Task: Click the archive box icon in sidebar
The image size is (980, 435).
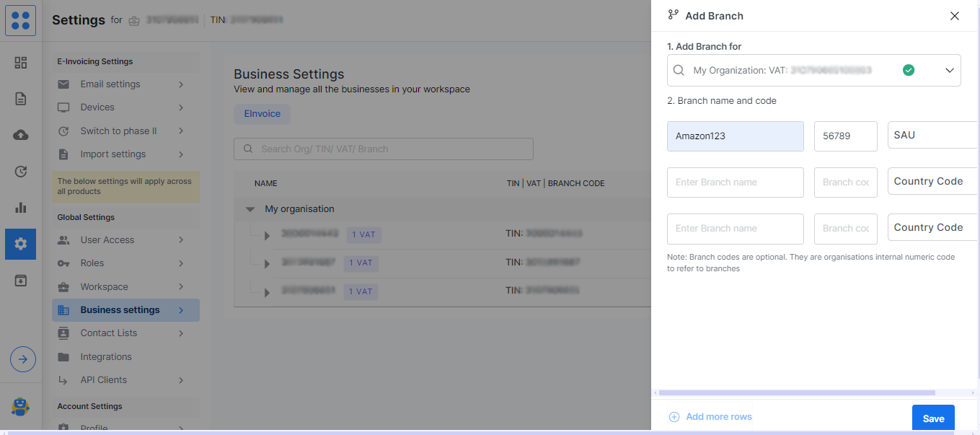Action: (21, 281)
